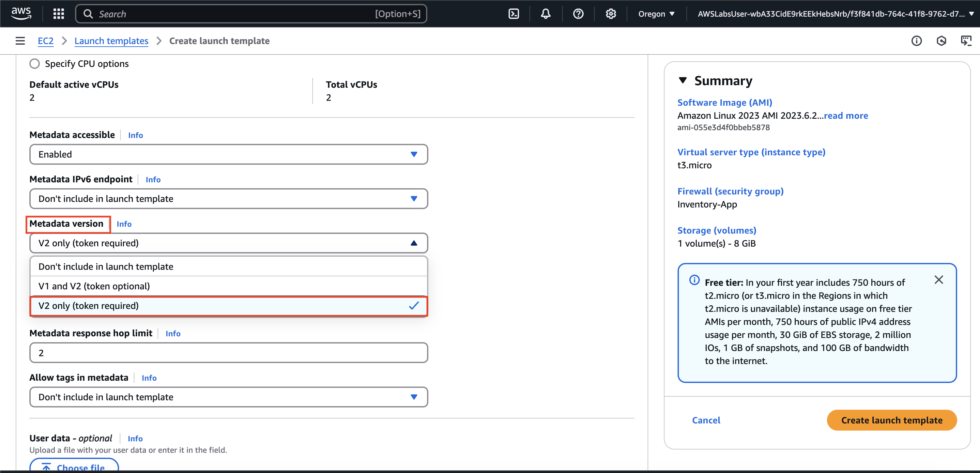The height and width of the screenshot is (473, 980).
Task: Open Info for Allow tags in metadata
Action: coord(149,378)
